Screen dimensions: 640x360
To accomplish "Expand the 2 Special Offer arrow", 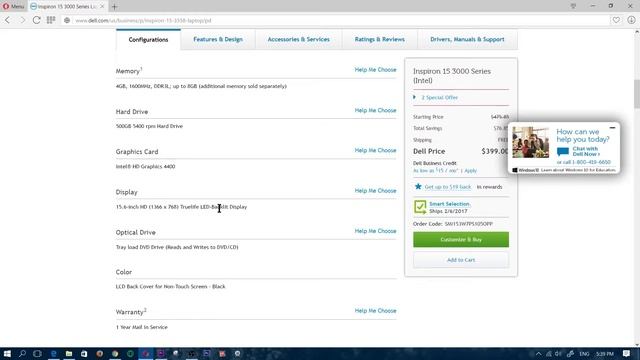I will pyautogui.click(x=415, y=97).
